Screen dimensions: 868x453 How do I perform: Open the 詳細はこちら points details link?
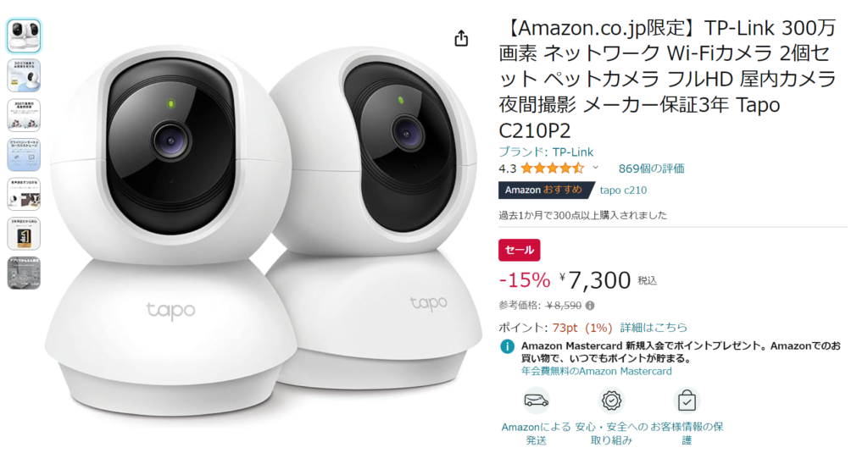(654, 328)
